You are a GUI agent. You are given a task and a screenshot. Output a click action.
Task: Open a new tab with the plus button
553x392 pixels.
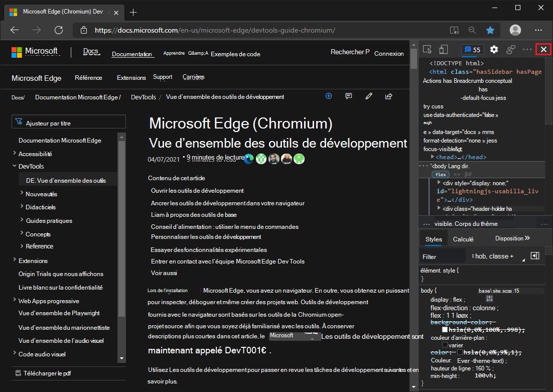(x=133, y=13)
